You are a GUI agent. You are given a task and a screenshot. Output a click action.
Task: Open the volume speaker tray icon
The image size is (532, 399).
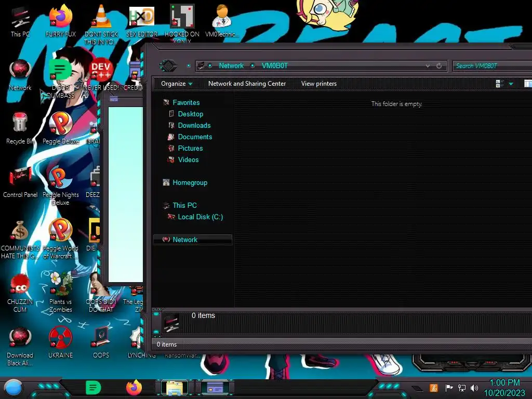(474, 388)
